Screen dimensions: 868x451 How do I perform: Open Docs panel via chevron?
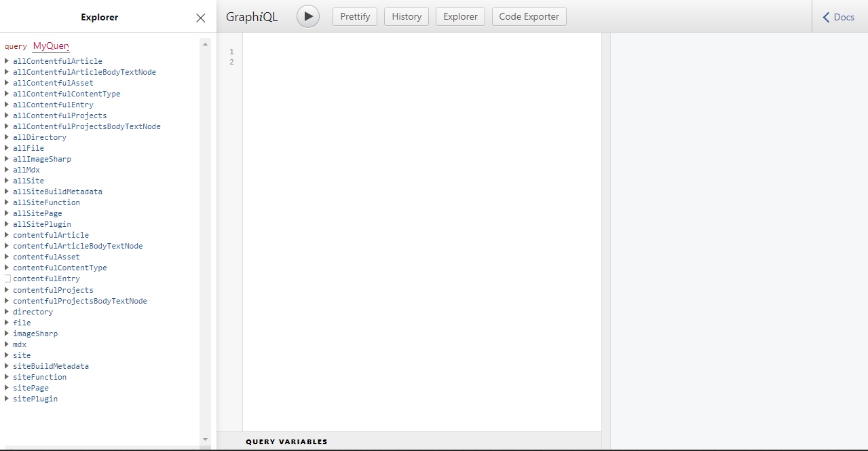point(826,17)
